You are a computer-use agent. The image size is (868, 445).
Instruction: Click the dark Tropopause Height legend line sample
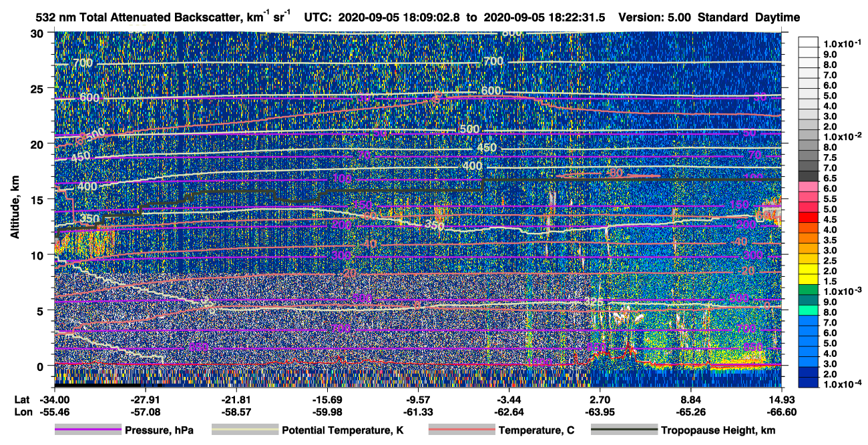pos(624,430)
